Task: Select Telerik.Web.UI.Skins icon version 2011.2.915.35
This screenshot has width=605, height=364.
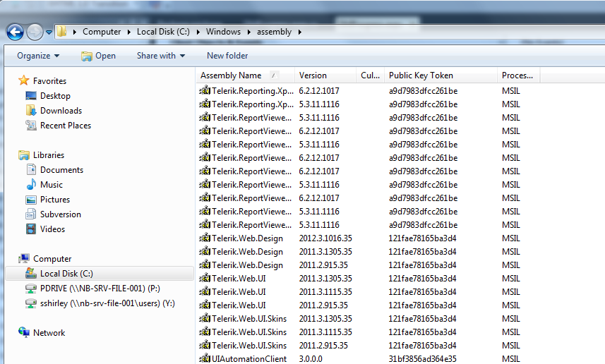Action: click(205, 345)
